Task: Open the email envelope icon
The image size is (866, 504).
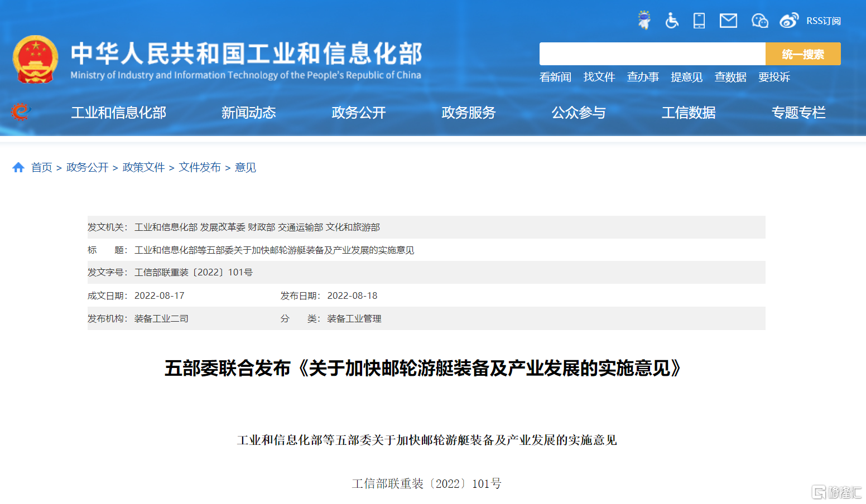Action: click(728, 21)
